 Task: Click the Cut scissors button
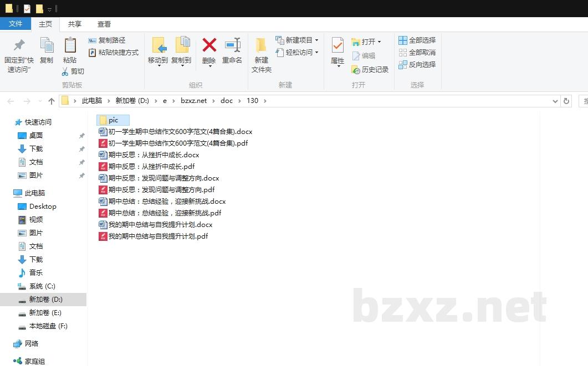pyautogui.click(x=73, y=71)
